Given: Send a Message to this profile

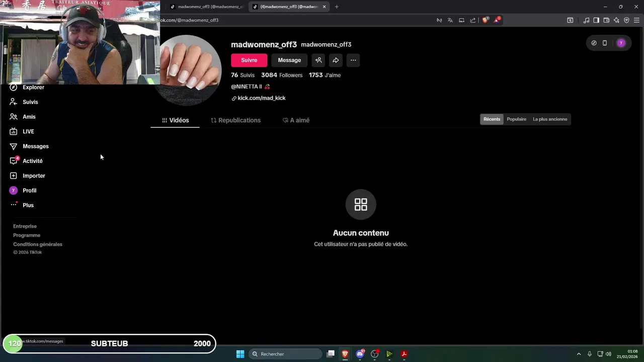Looking at the screenshot, I should tap(289, 60).
